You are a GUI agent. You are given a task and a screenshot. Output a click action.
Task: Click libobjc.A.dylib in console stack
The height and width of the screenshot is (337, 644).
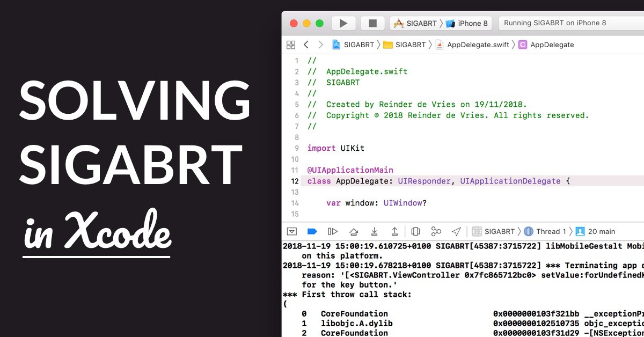point(356,323)
